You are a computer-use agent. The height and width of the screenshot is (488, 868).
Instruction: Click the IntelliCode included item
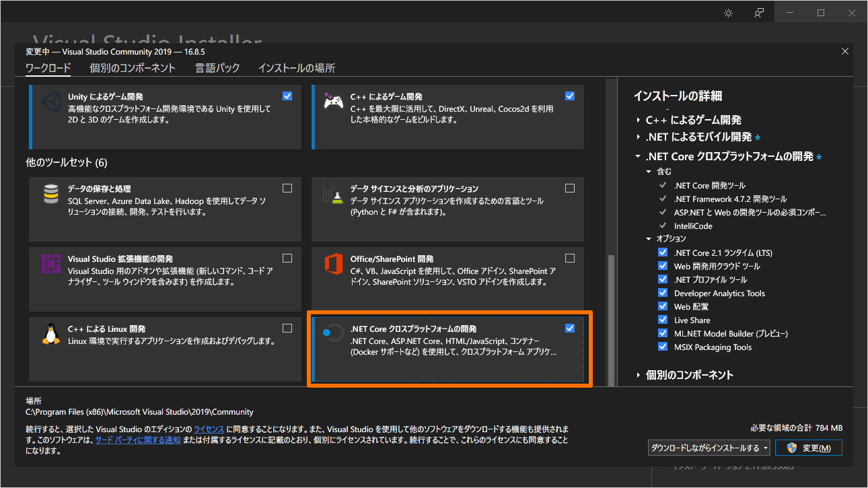tap(693, 225)
